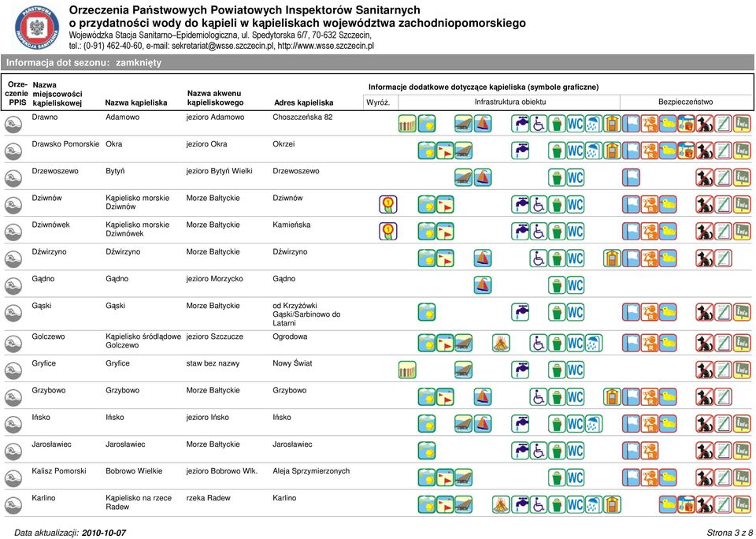Select the 'Aleja Sprzymierzonych' address cell
The height and width of the screenshot is (539, 756).
(311, 471)
